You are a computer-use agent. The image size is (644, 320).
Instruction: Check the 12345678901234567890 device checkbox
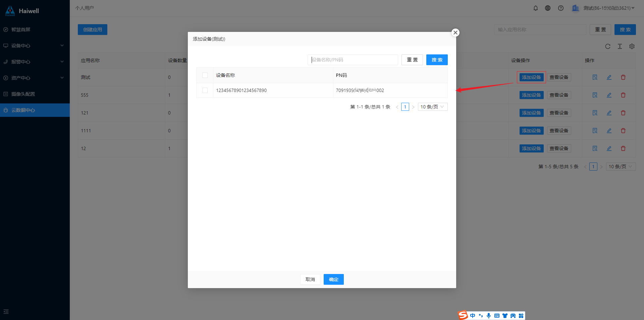click(x=205, y=90)
